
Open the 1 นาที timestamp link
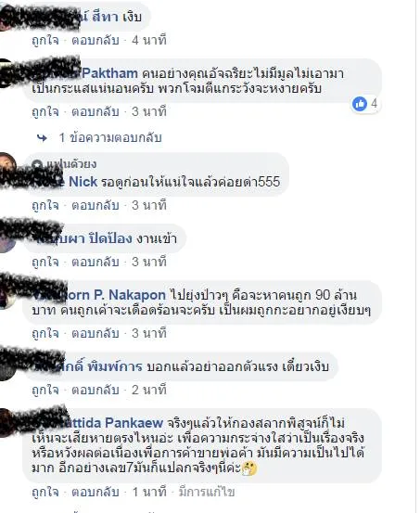pos(149,492)
